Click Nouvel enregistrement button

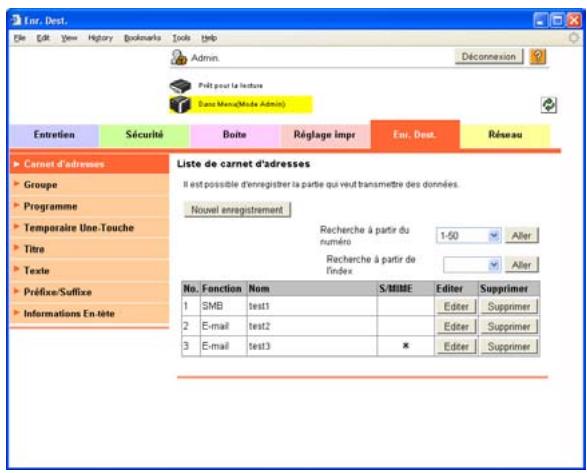click(237, 210)
